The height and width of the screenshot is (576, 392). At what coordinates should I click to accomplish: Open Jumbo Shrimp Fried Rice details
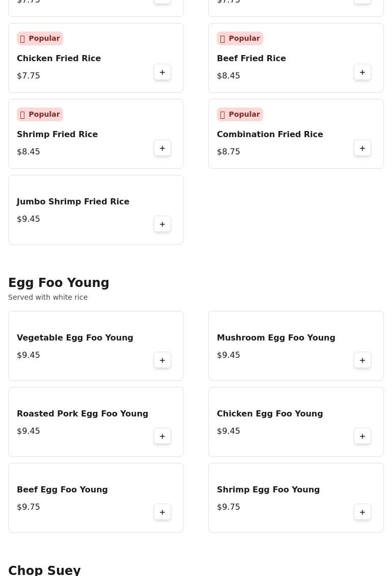pyautogui.click(x=73, y=202)
